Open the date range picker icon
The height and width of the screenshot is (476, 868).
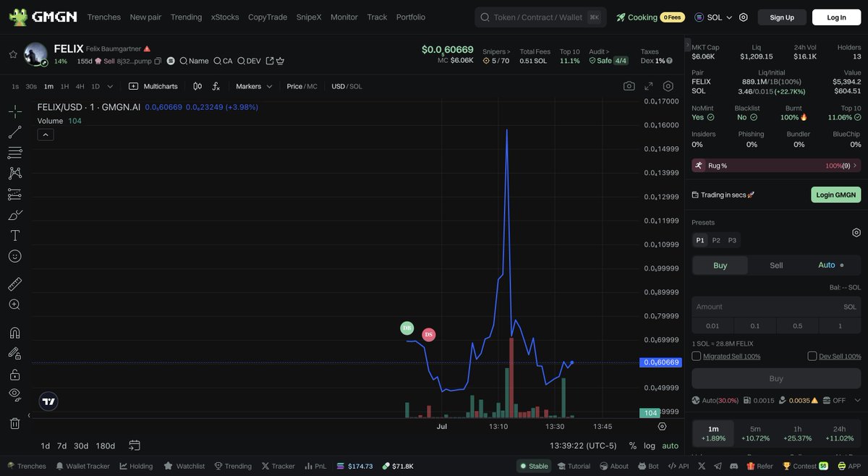pyautogui.click(x=135, y=446)
